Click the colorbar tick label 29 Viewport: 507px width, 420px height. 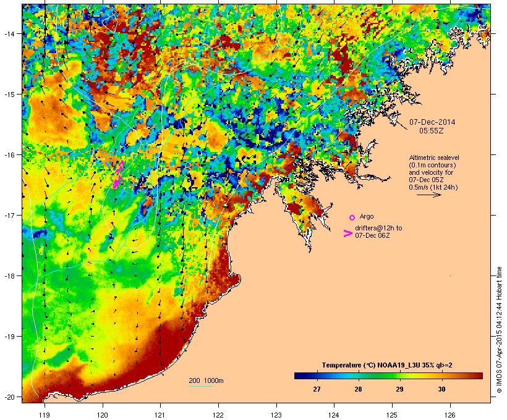(399, 389)
